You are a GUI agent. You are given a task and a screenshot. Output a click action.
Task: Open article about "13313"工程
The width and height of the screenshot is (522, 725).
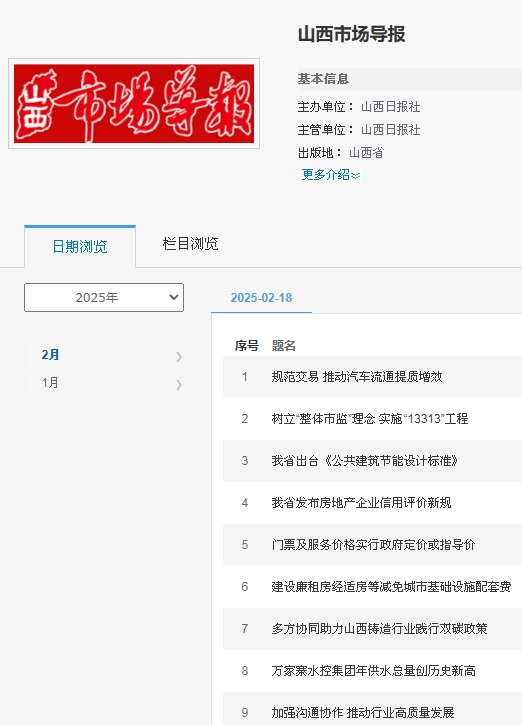point(370,419)
